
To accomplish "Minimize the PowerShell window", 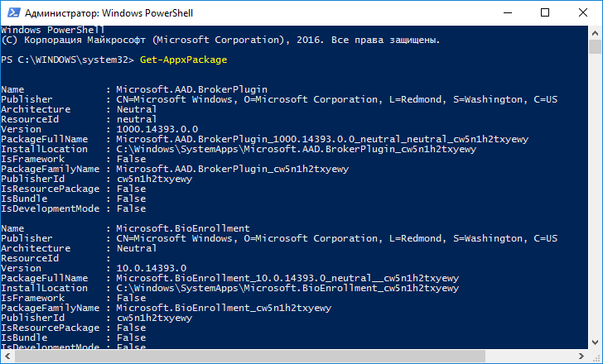I will 504,12.
